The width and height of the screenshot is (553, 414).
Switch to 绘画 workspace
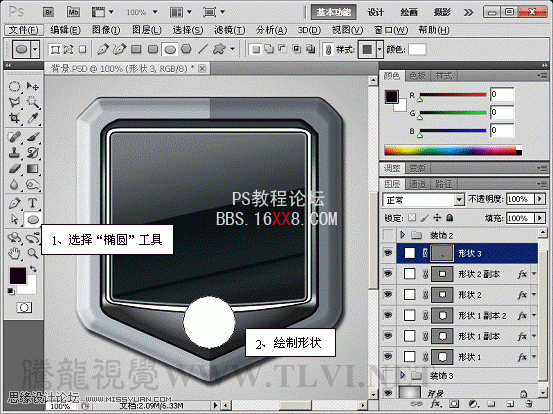click(408, 12)
